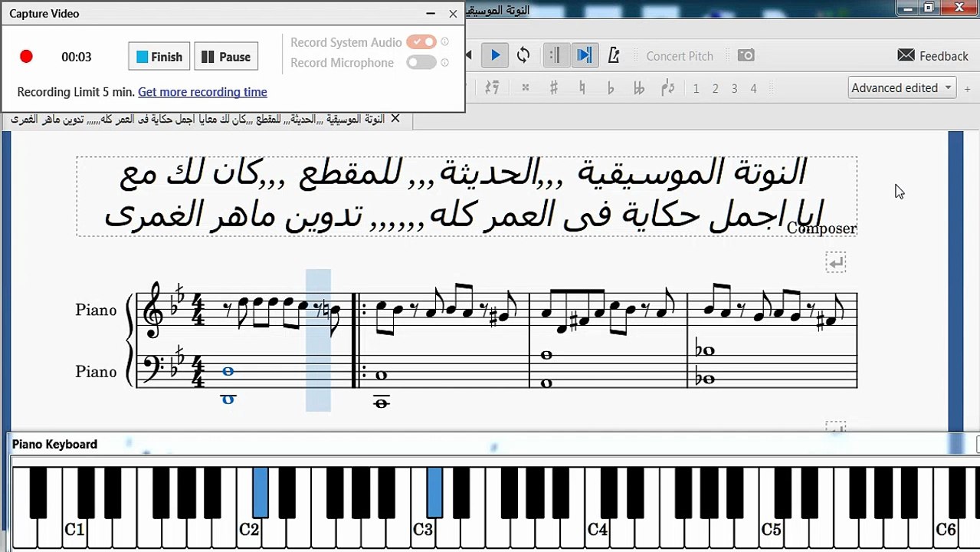
Task: Start playback with the play button
Action: (x=495, y=55)
